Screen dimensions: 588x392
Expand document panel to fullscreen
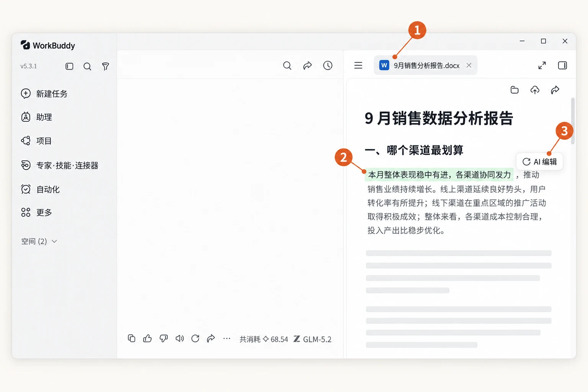[542, 65]
